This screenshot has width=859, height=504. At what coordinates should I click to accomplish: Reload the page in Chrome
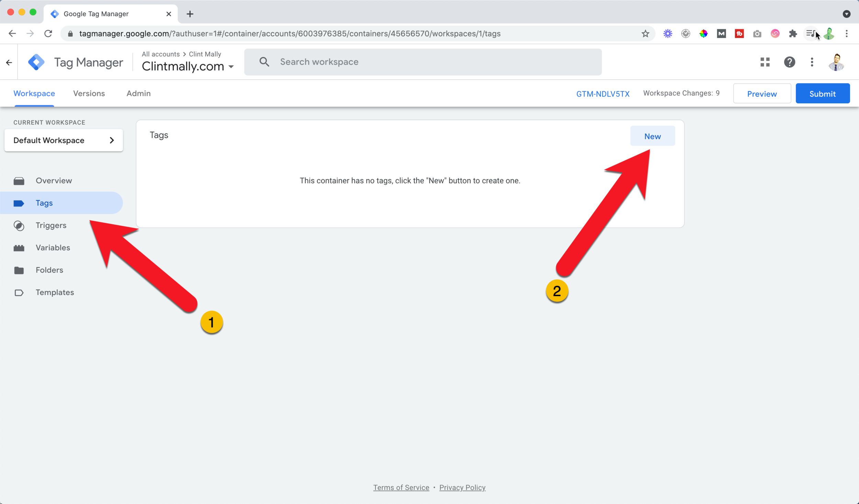(x=48, y=34)
